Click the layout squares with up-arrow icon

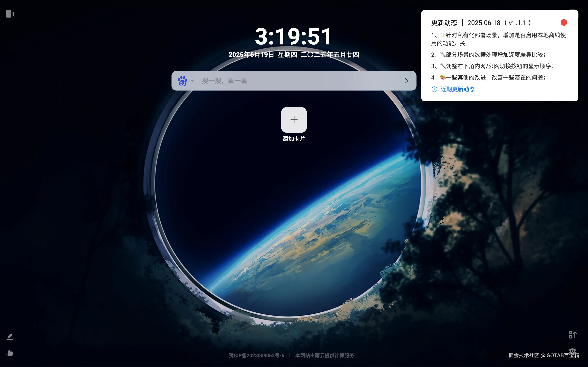click(572, 335)
